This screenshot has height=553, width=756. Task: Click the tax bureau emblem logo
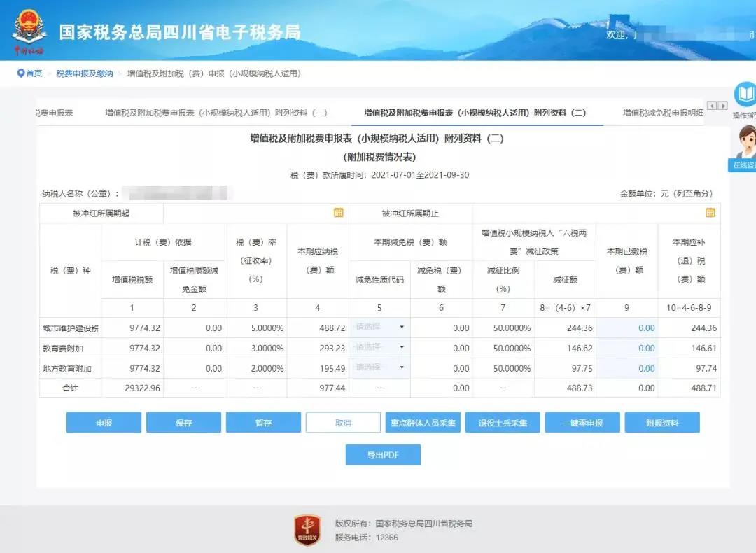29,28
